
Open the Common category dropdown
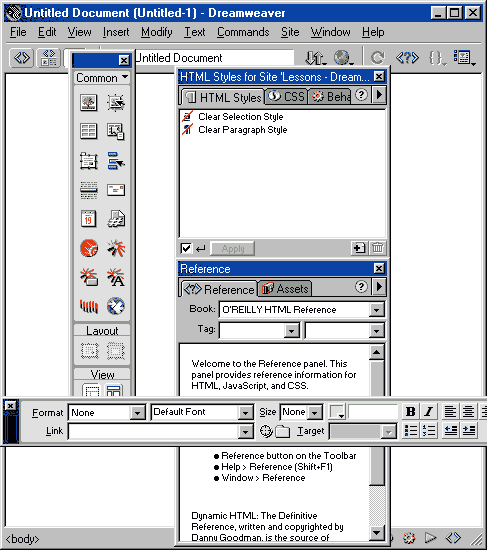[102, 78]
